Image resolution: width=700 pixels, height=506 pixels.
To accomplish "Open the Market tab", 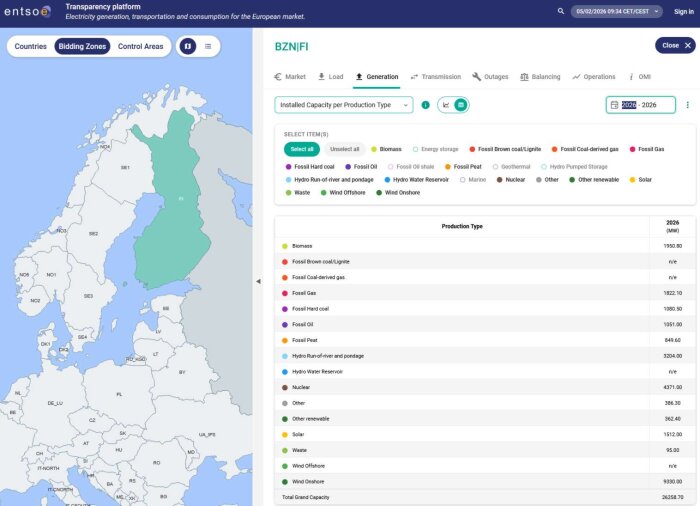I will click(290, 77).
